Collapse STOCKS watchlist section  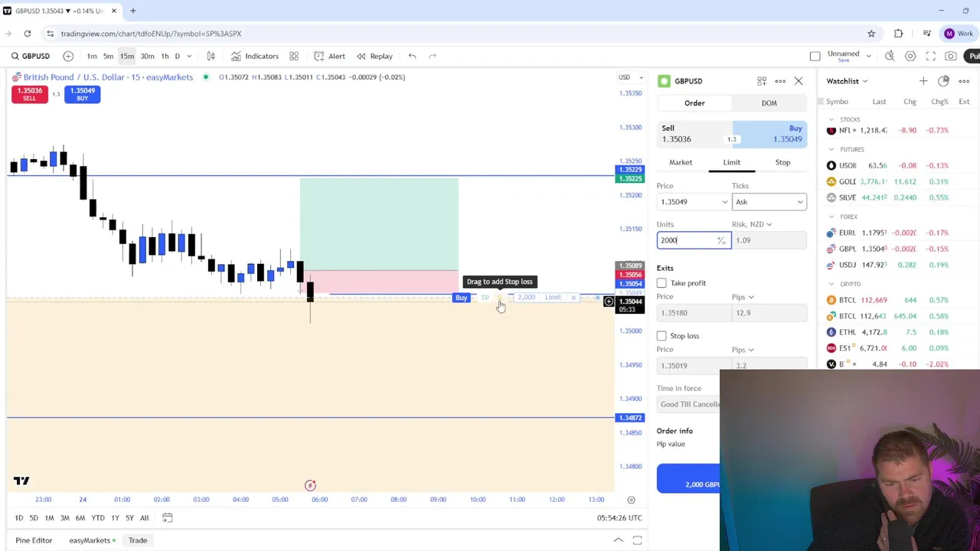click(x=831, y=119)
